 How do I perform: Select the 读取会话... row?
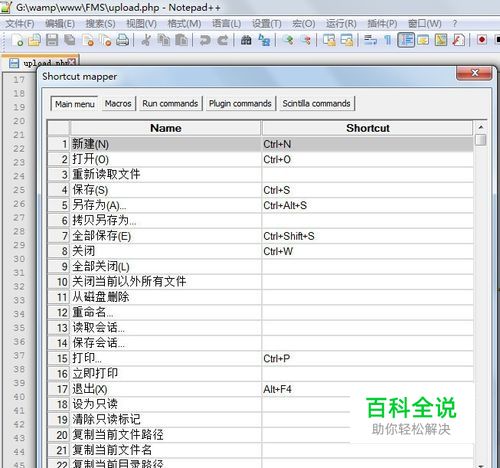260,328
